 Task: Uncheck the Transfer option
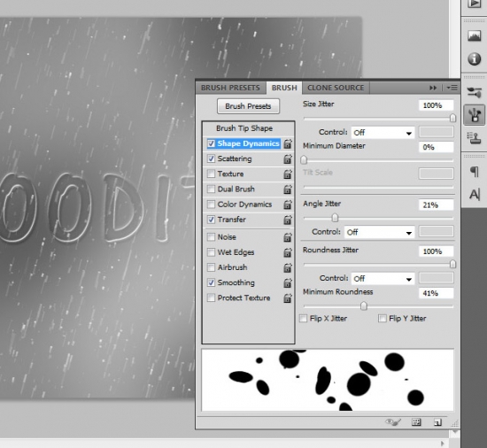(211, 220)
